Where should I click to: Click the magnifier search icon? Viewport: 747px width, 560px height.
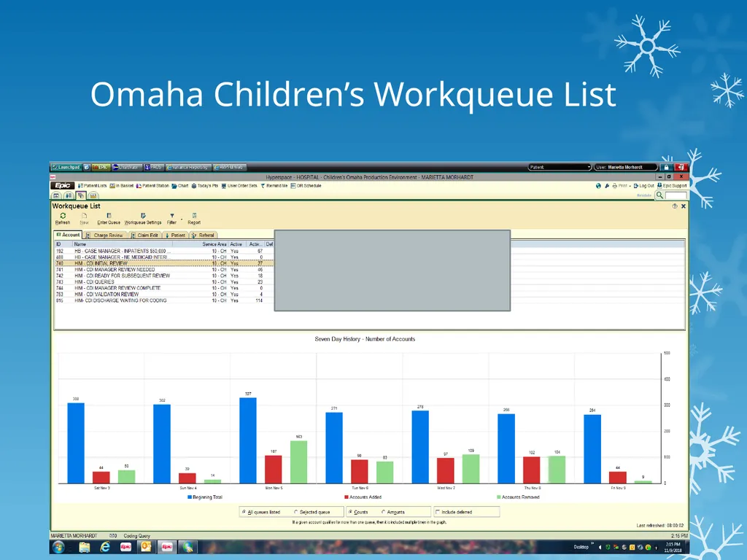(659, 195)
